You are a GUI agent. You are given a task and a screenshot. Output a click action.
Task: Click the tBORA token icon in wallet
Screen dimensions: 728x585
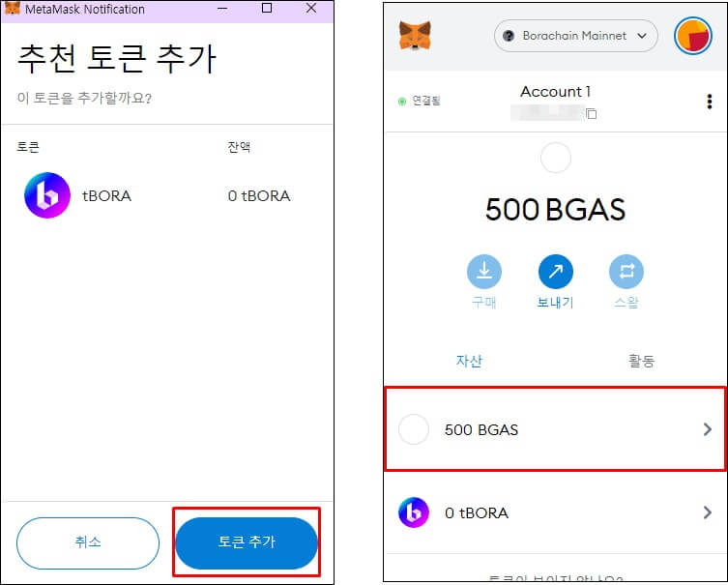click(413, 512)
